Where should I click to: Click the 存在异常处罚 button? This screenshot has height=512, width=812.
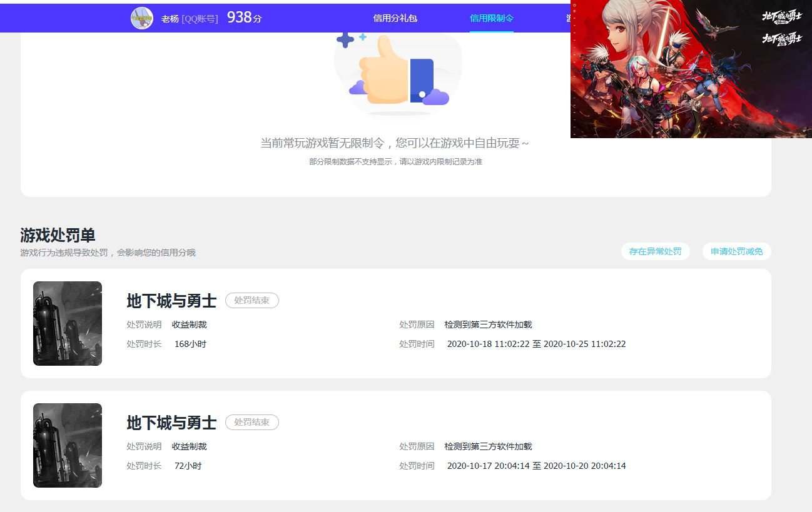coord(655,251)
